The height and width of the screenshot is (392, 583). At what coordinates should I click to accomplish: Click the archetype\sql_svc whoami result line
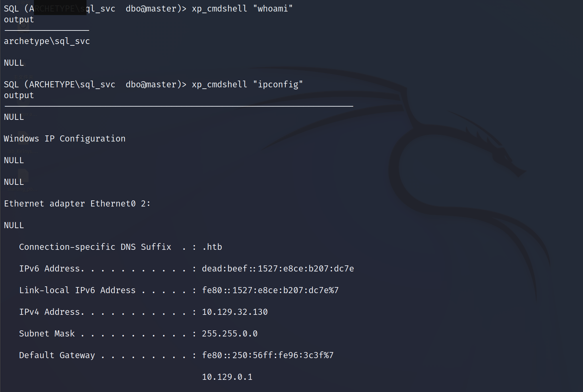pos(47,41)
